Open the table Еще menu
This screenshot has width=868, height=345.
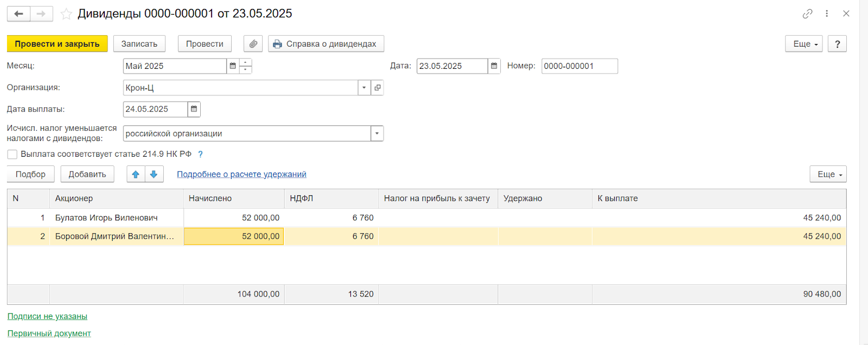tap(828, 174)
